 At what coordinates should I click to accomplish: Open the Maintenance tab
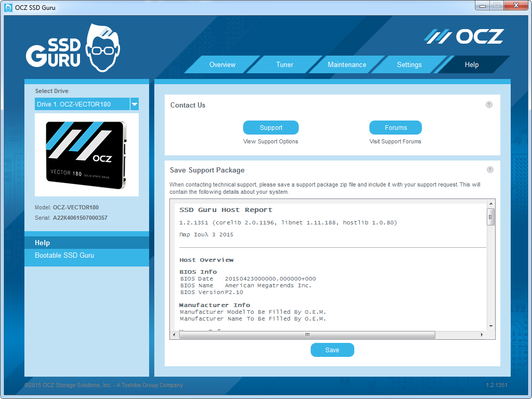click(x=347, y=64)
